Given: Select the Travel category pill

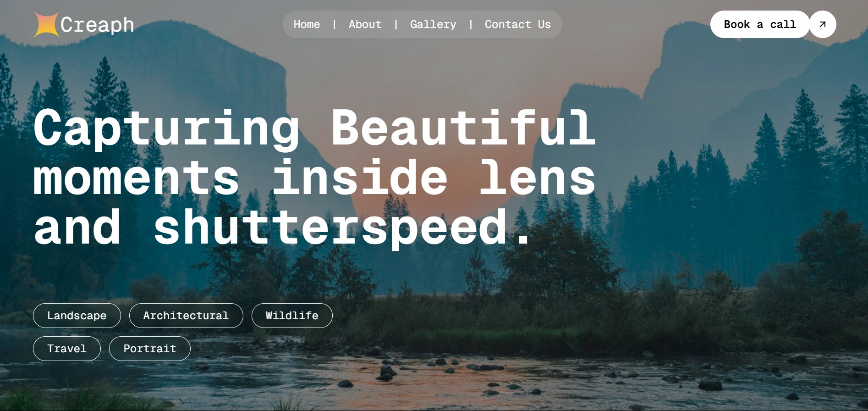Looking at the screenshot, I should [x=67, y=349].
